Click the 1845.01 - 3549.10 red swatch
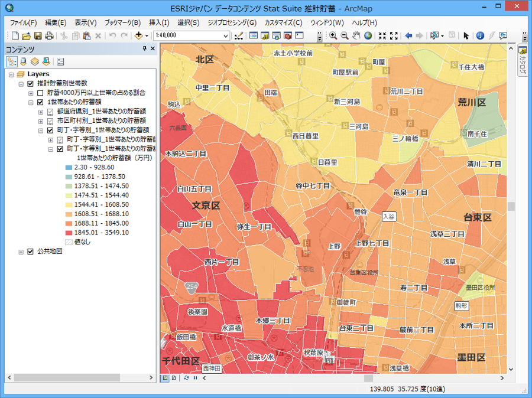Screen dimensions: 532x398 [69, 233]
